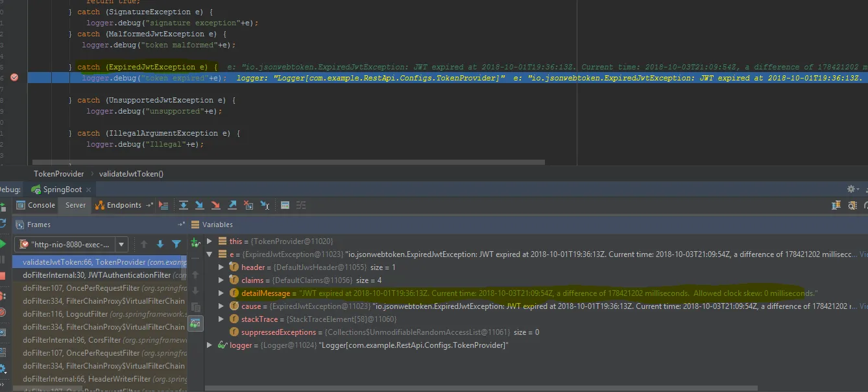This screenshot has width=868, height=392.
Task: Open the Endpoints tab
Action: 118,205
